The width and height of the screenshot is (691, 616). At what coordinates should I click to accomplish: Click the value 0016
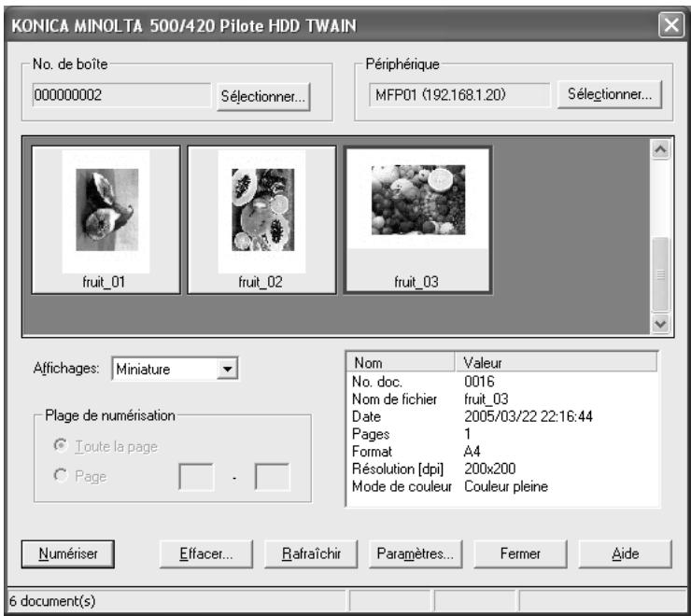click(479, 382)
